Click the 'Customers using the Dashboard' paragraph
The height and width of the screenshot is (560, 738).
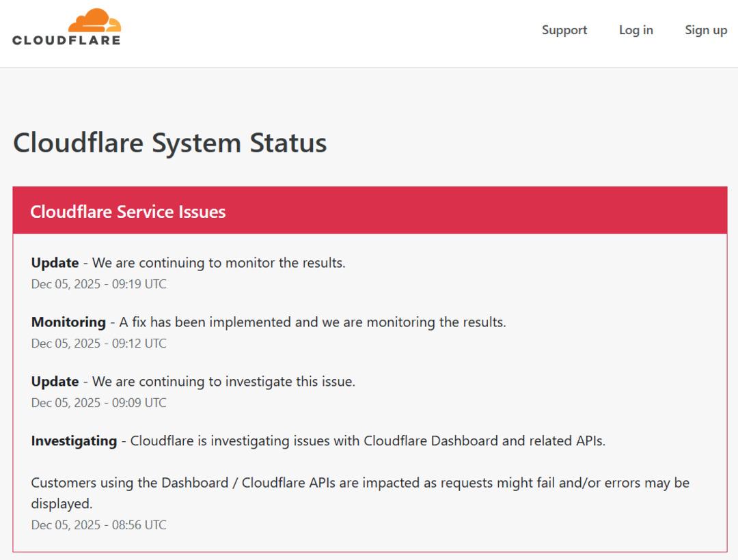(360, 483)
